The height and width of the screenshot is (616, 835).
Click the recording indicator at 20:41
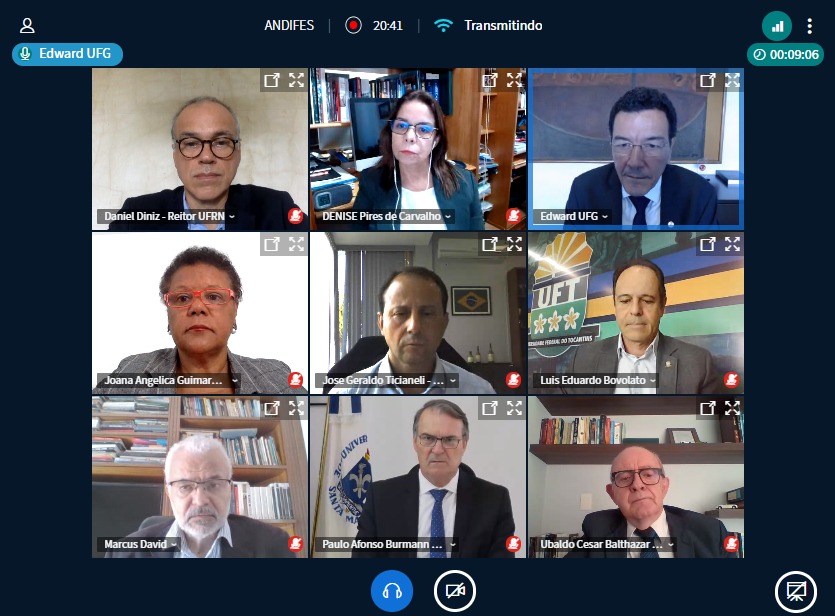[x=353, y=26]
